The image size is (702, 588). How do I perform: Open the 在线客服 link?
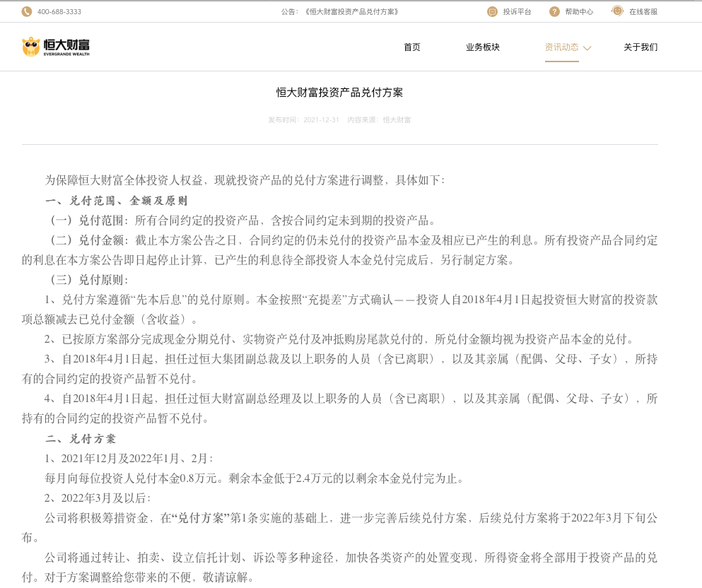pos(643,12)
